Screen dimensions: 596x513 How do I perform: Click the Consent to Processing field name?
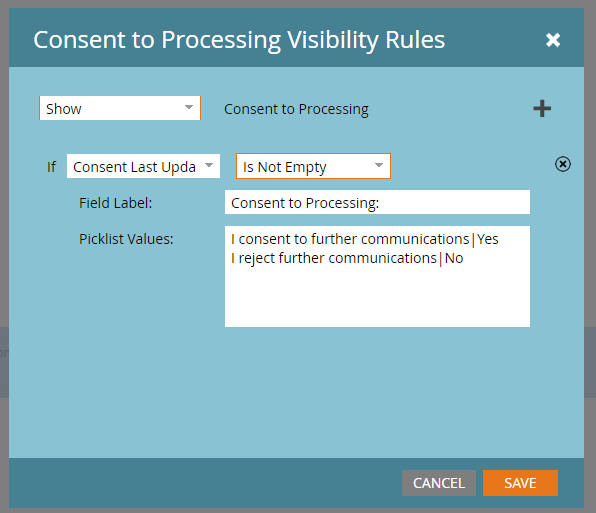(x=296, y=109)
